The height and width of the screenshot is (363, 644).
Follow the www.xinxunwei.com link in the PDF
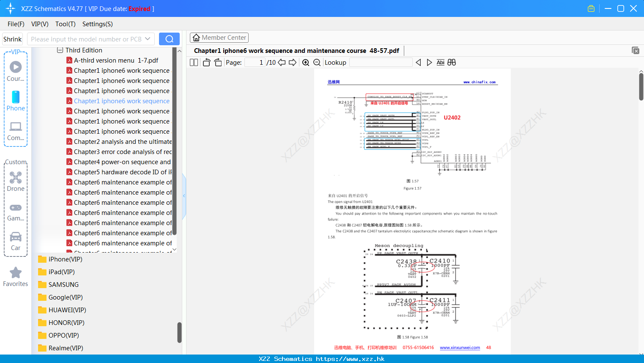[x=460, y=347]
